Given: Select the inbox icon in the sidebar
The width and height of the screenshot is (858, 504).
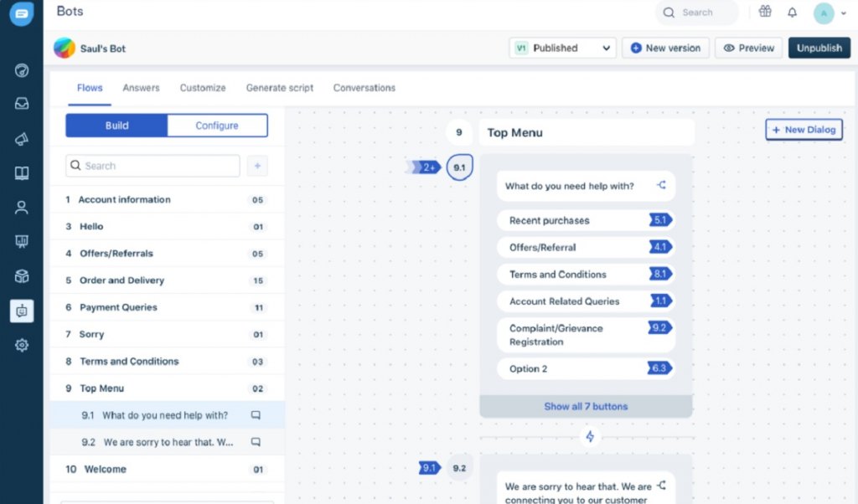Looking at the screenshot, I should click(x=21, y=104).
